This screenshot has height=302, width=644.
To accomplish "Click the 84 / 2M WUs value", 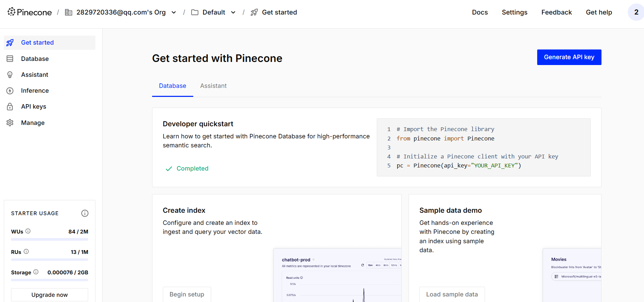I will point(78,231).
